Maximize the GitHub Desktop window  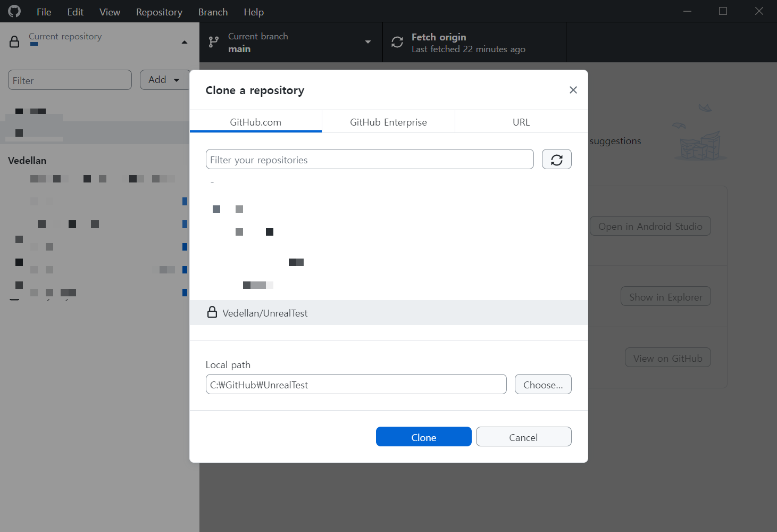pos(723,11)
